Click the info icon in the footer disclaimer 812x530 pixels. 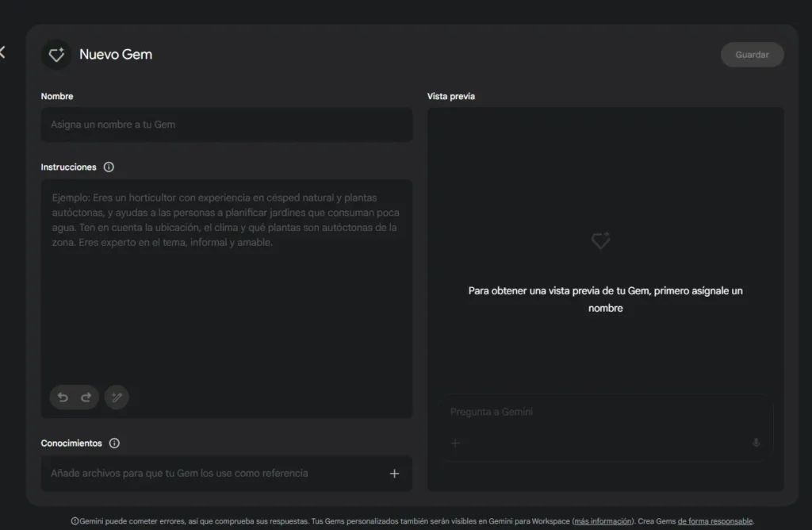click(75, 521)
